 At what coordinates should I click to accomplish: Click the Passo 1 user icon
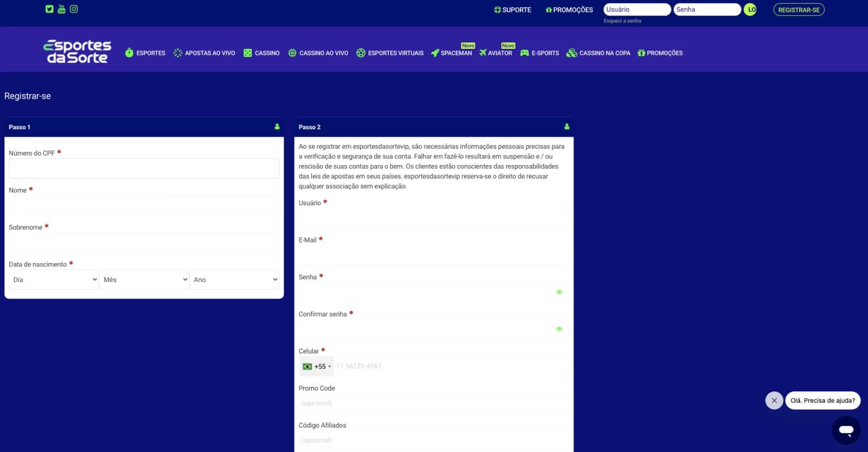[277, 126]
